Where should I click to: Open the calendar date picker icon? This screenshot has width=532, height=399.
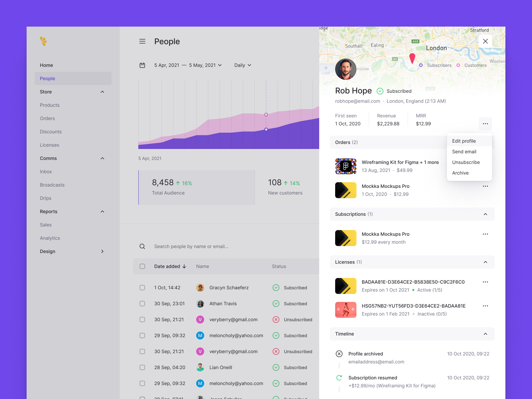coord(142,65)
